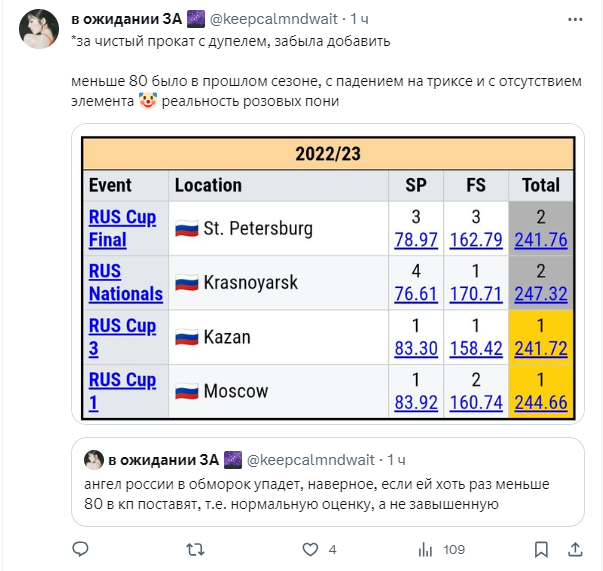Repost this tweet using the retweet icon

(x=196, y=549)
